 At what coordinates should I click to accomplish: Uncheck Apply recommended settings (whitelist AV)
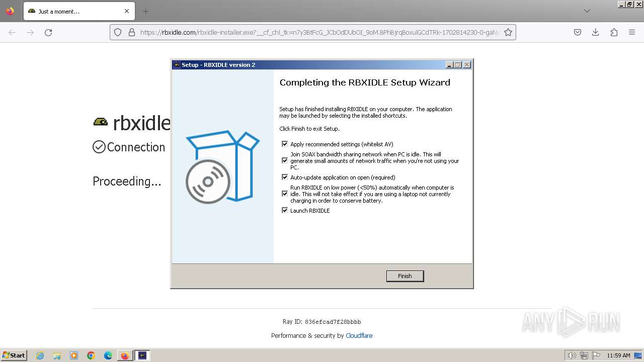(285, 144)
